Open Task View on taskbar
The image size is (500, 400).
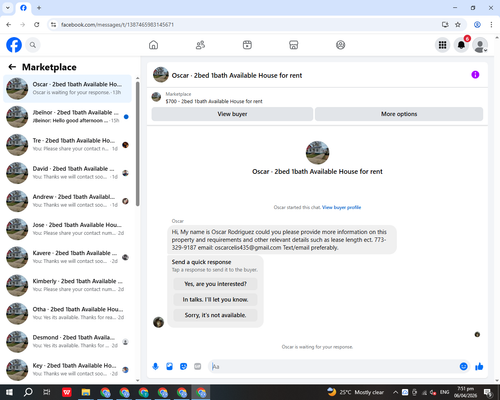47,392
